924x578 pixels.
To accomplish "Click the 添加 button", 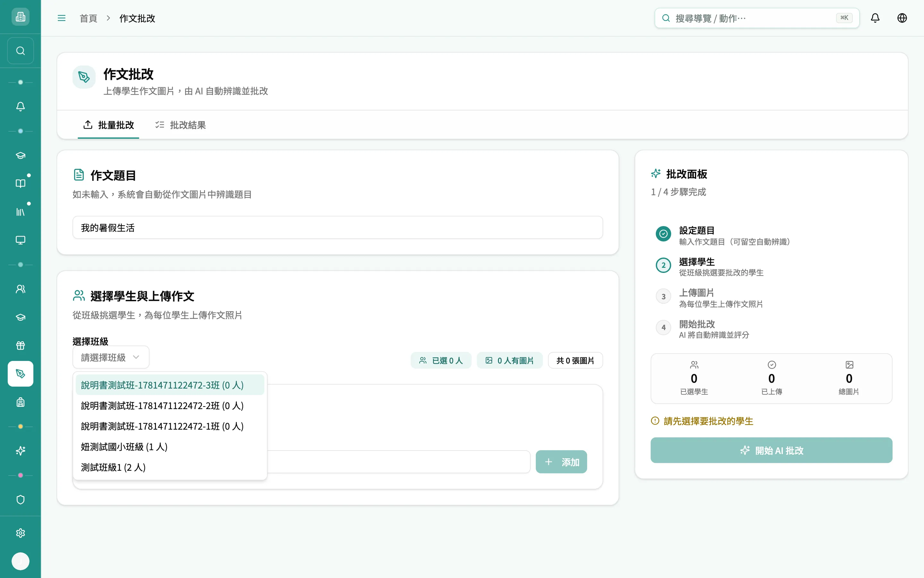I will click(561, 462).
